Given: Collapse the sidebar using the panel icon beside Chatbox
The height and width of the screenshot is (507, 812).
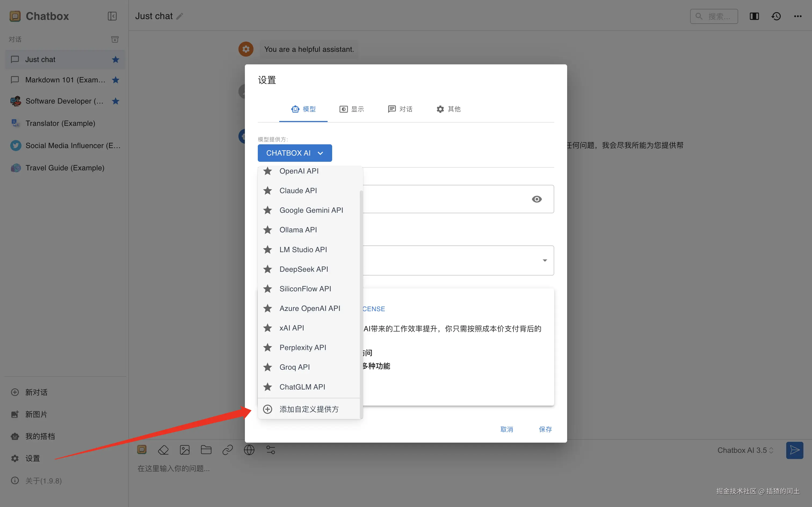Looking at the screenshot, I should point(112,16).
